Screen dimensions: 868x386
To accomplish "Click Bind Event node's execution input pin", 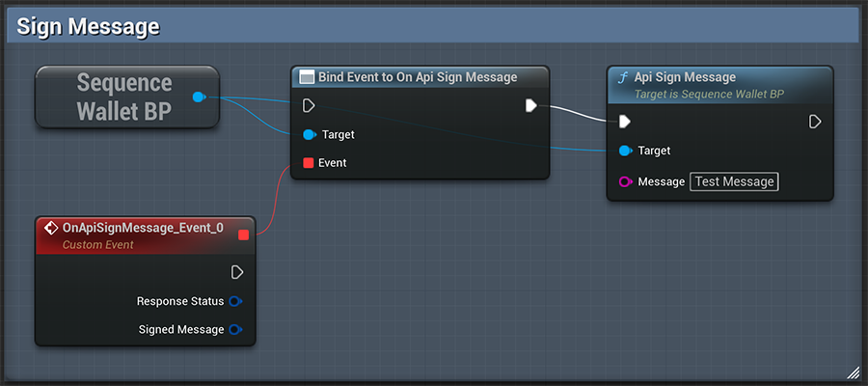I will coord(309,105).
